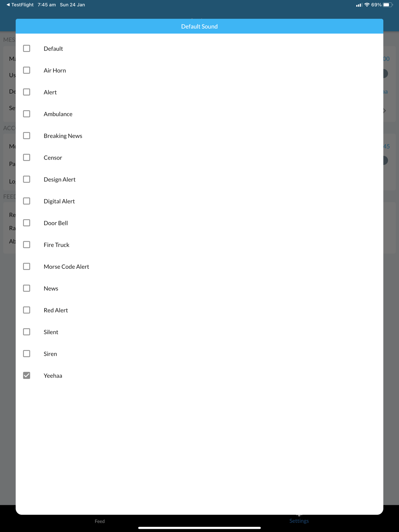Viewport: 399px width, 532px height.
Task: Enable the Ambulance sound checkbox
Action: click(27, 114)
